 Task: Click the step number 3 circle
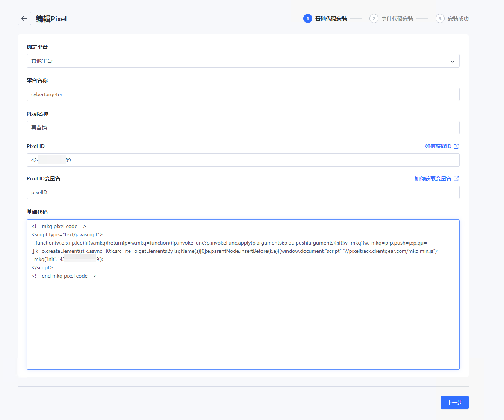440,18
